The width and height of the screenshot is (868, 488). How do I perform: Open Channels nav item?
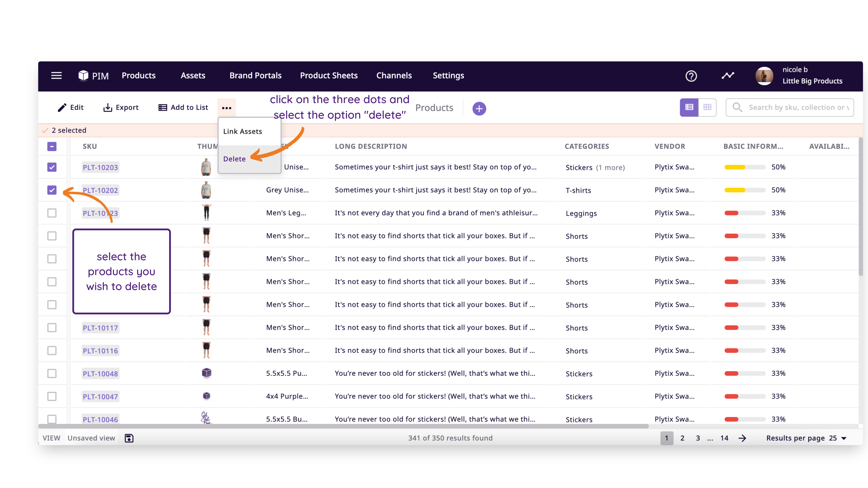[x=394, y=75]
